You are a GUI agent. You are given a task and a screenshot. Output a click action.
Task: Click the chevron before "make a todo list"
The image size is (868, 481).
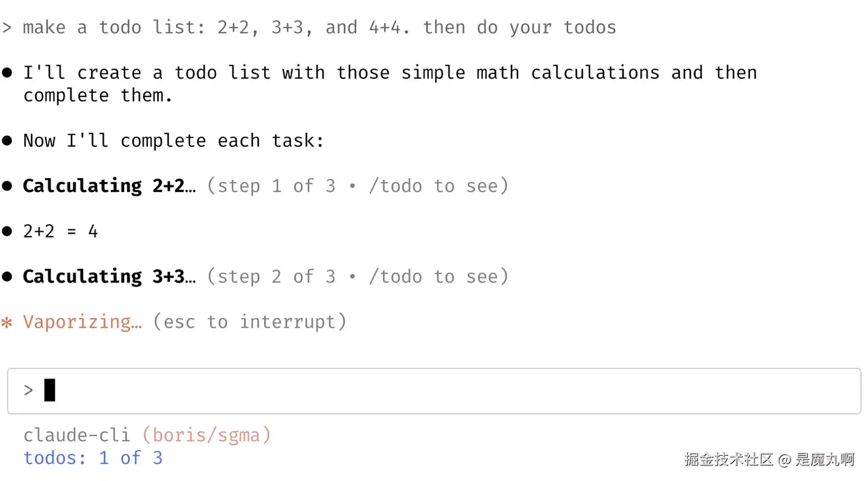[x=7, y=27]
